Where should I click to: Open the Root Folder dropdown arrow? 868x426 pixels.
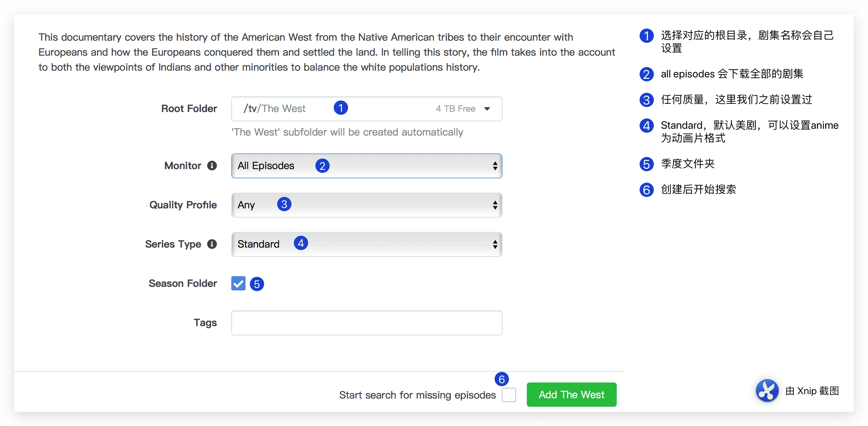(x=487, y=109)
